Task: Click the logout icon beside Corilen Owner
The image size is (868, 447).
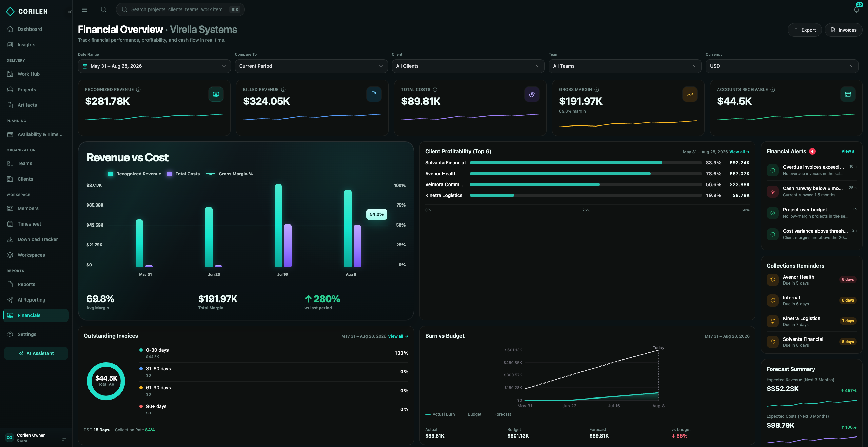Action: (x=63, y=438)
